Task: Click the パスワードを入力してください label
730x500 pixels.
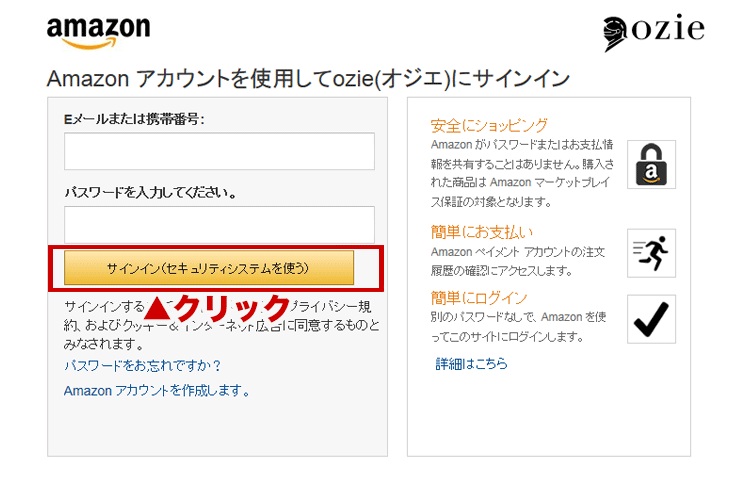Action: coord(150,192)
